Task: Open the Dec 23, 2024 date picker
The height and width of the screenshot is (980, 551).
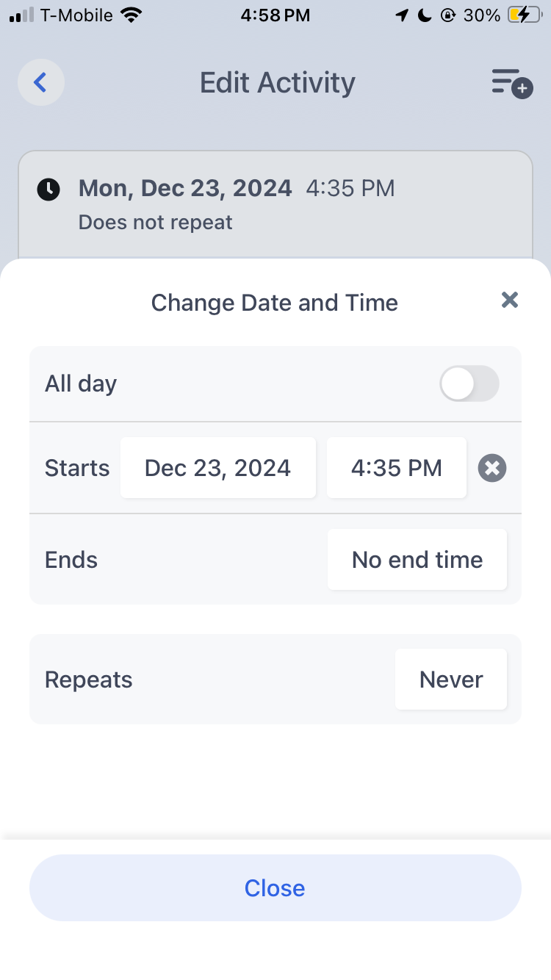Action: coord(218,468)
